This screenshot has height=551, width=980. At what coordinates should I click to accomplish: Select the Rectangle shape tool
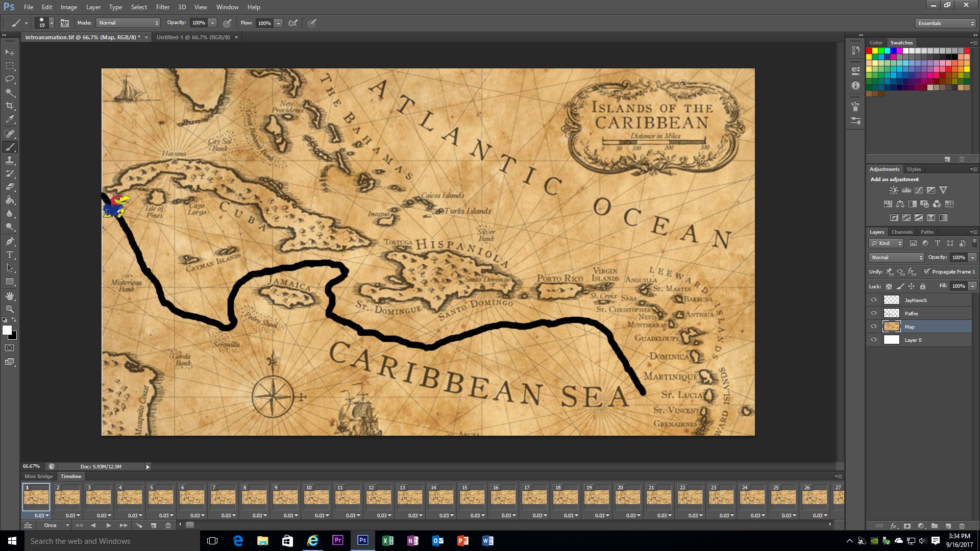point(10,281)
